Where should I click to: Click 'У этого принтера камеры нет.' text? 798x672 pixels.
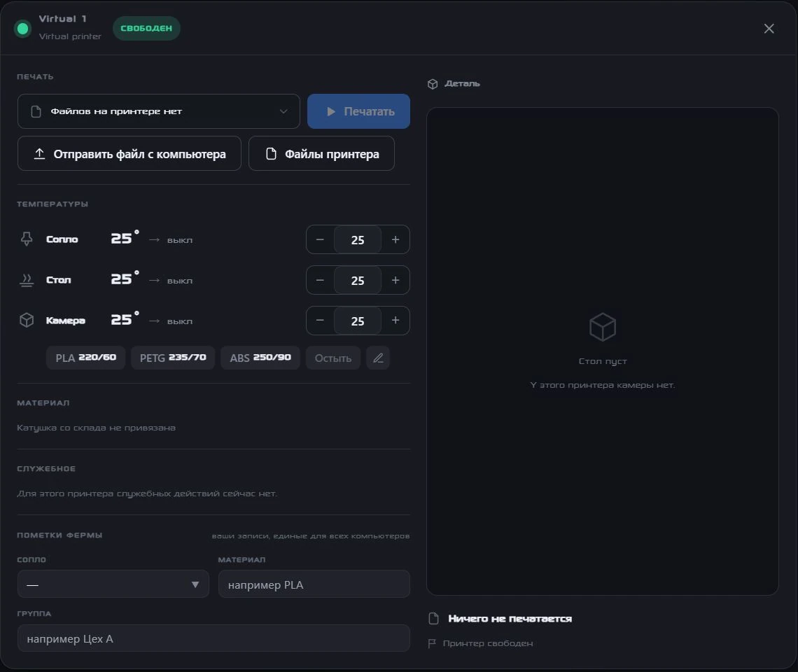point(603,386)
